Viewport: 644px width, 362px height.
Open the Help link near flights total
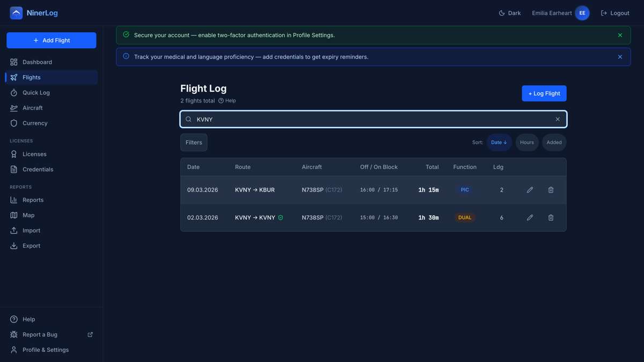227,101
